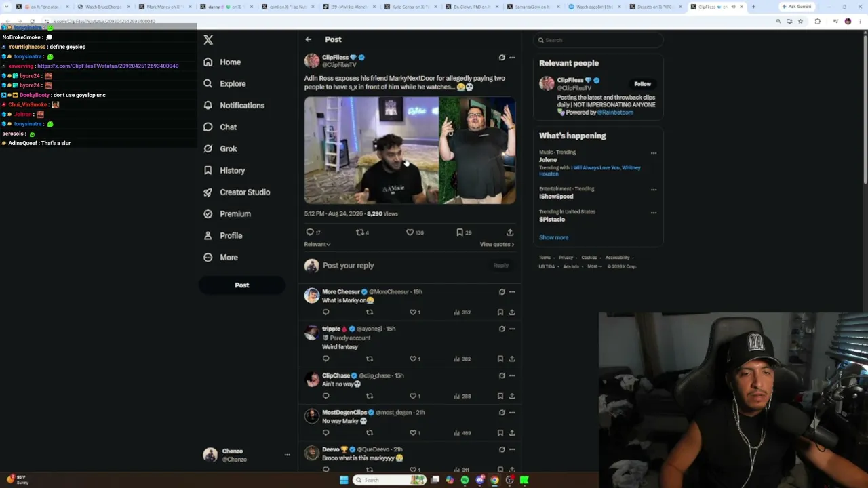This screenshot has width=868, height=488.
Task: Click Show more under What's happening
Action: point(554,237)
